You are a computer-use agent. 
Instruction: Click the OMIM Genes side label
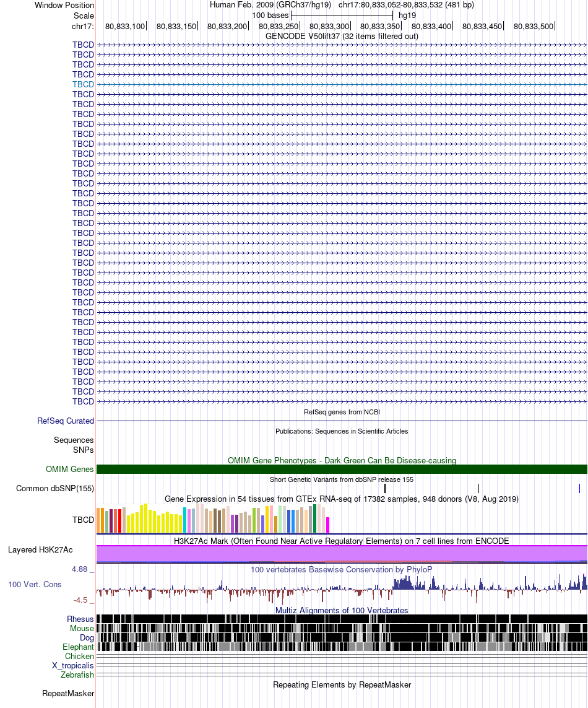point(69,469)
